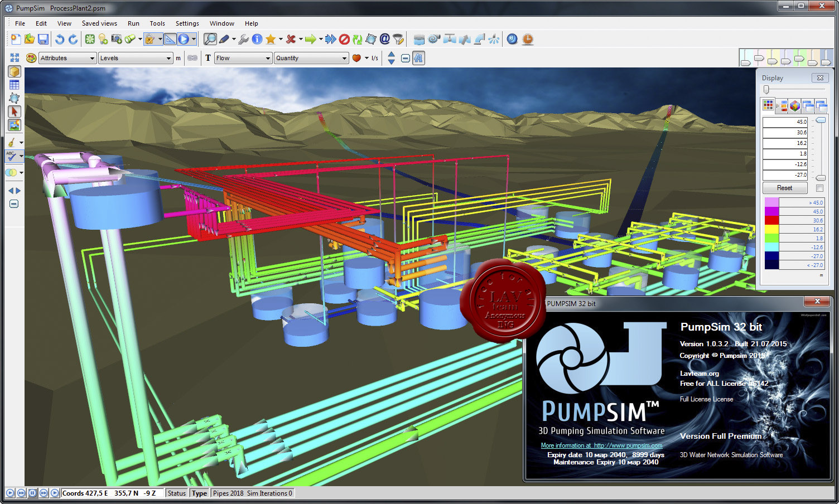Toggle the chain link icon beside Levels

tap(192, 58)
